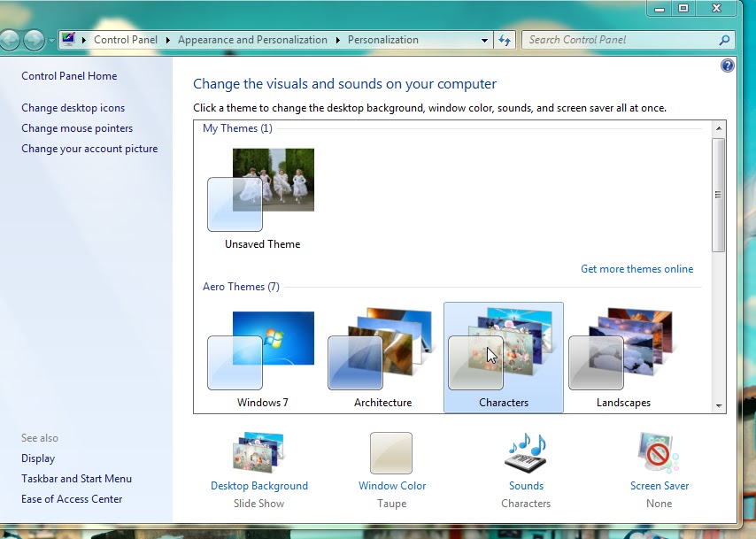
Task: Open the Window Color taupe swatch
Action: [391, 452]
